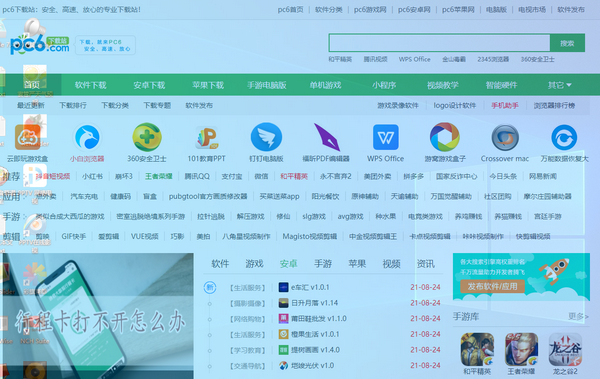Switch to the 苹果 list tab
The width and height of the screenshot is (600, 379).
[357, 263]
